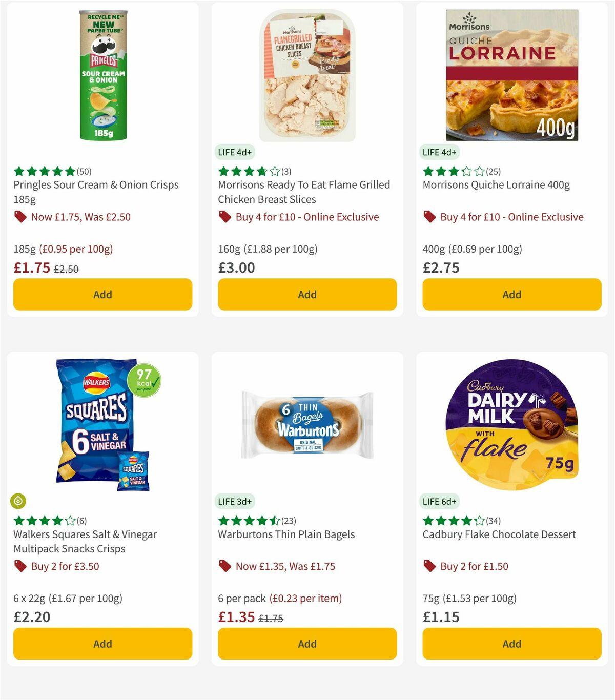Click the review count link on Quiche Lorraine

493,172
